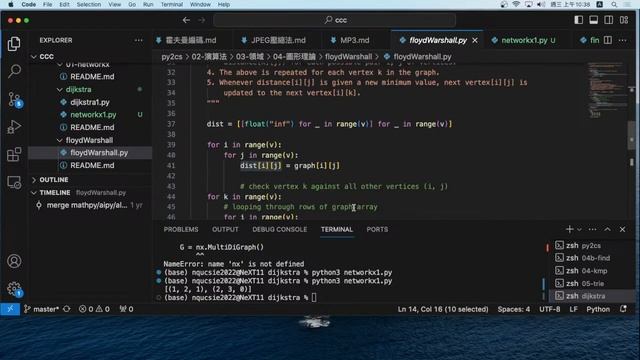
Task: Open the Manage settings gear
Action: pos(14,289)
